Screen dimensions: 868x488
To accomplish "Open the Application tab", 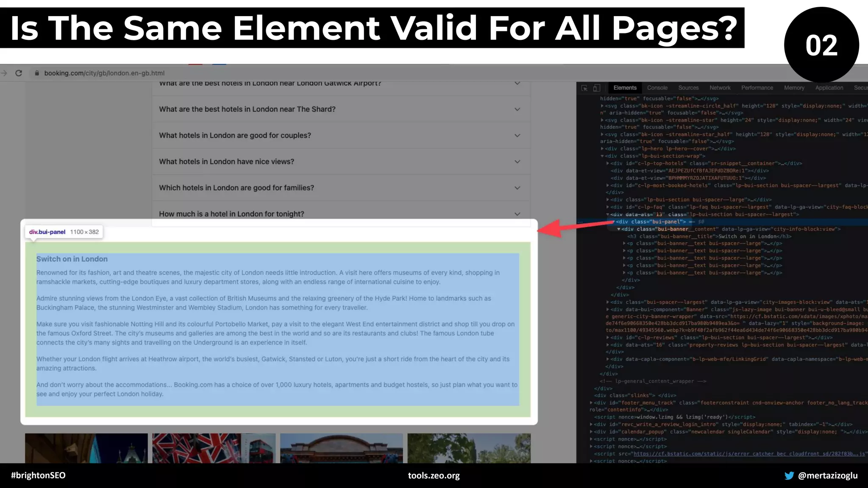I will [x=829, y=88].
